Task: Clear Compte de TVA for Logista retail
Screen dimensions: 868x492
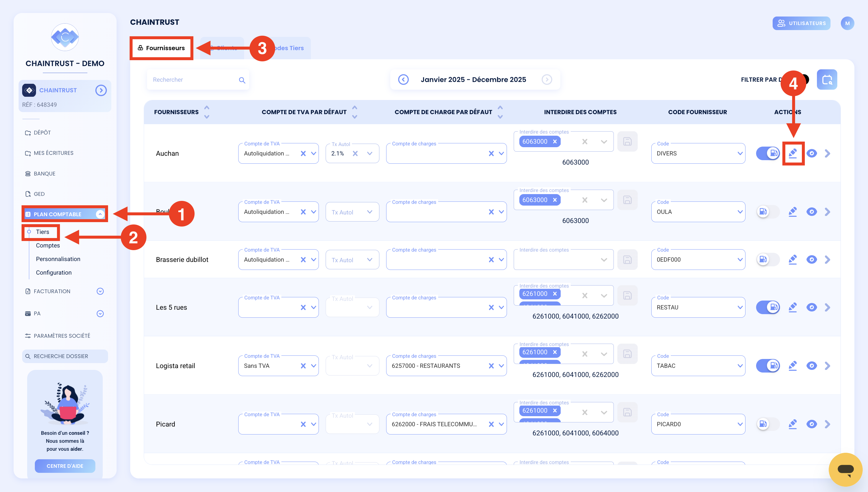Action: [303, 366]
